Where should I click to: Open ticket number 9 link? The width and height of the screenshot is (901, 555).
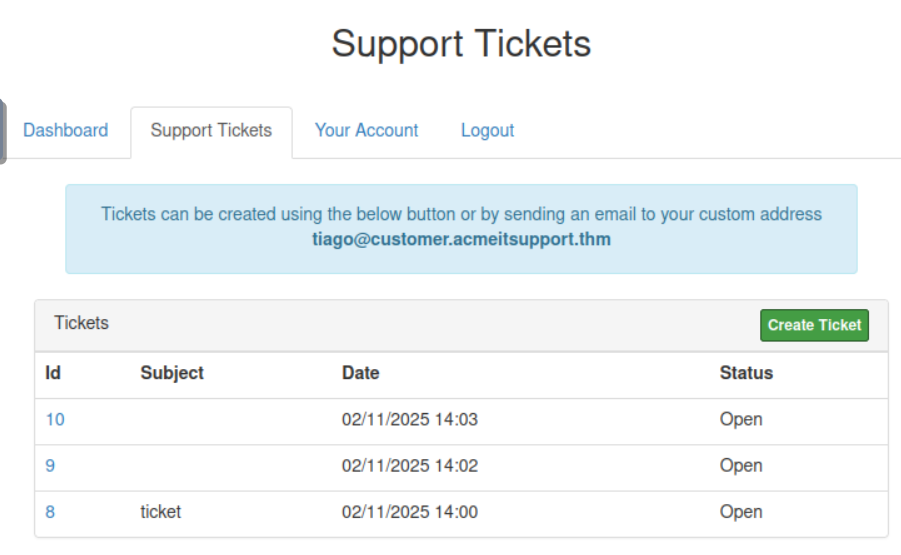coord(50,465)
